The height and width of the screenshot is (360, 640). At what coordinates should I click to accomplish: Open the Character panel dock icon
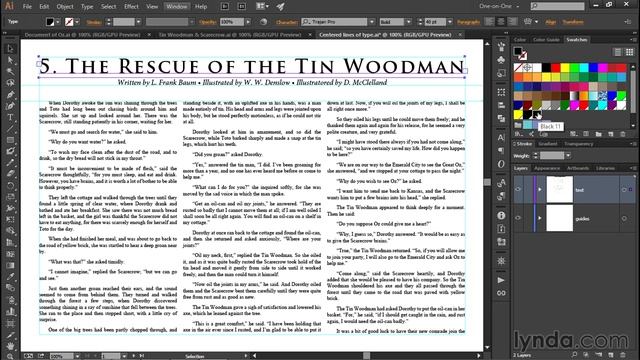501,138
